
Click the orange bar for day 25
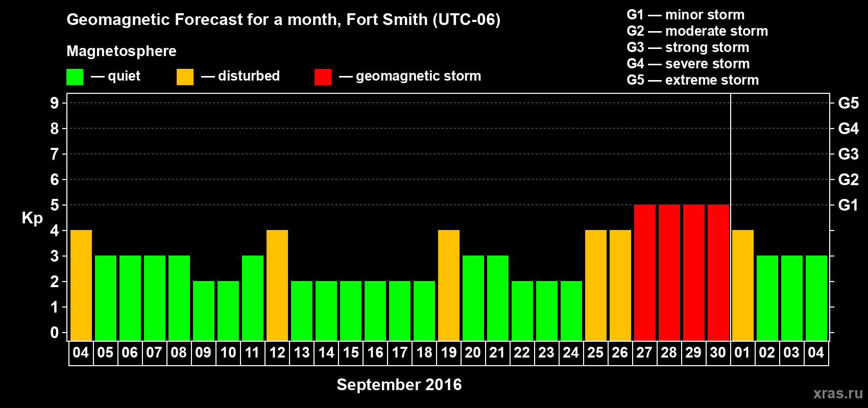point(596,286)
